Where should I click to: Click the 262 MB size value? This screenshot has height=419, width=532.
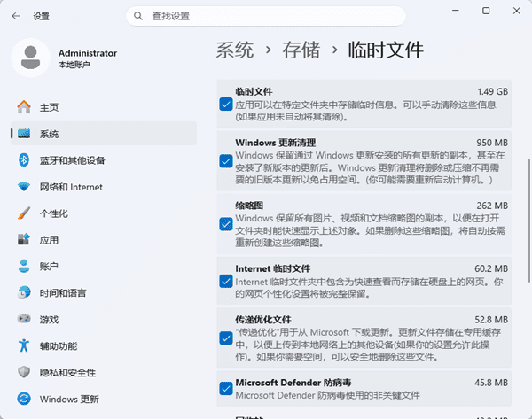click(492, 206)
